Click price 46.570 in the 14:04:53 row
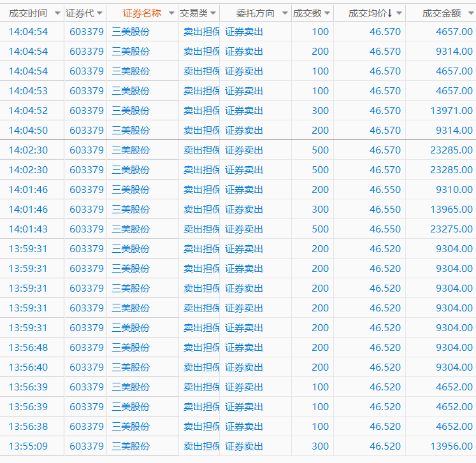Viewport: 476px width, 463px height. click(x=385, y=90)
